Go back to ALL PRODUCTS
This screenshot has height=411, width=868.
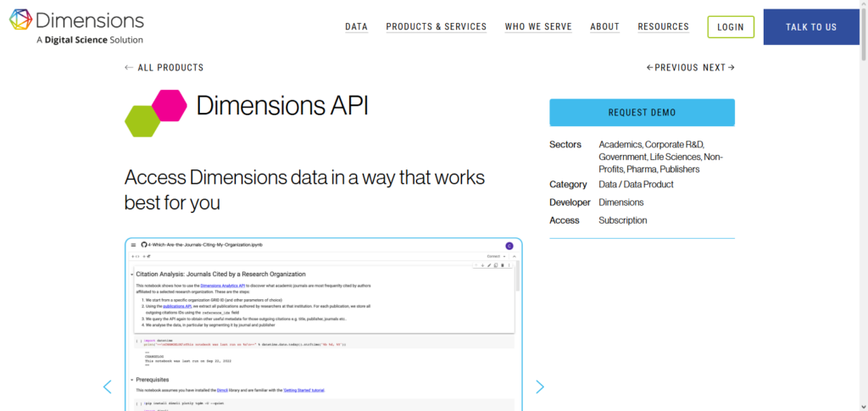pyautogui.click(x=164, y=68)
